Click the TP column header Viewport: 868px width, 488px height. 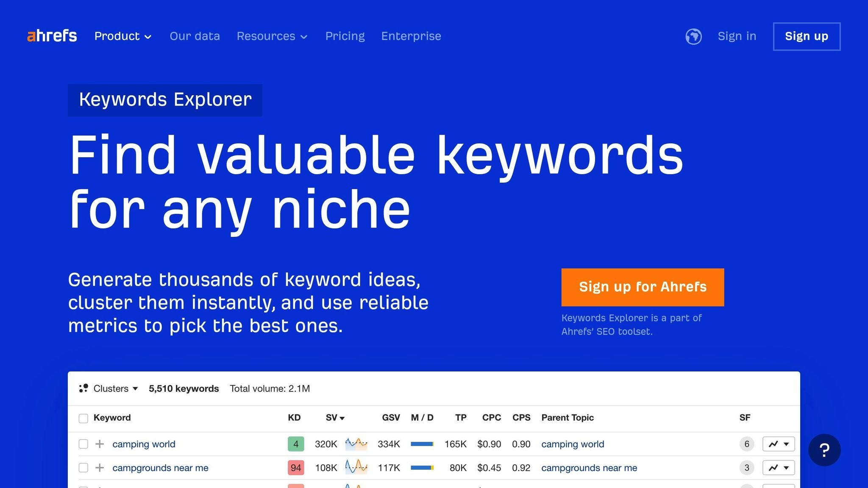[x=461, y=418]
